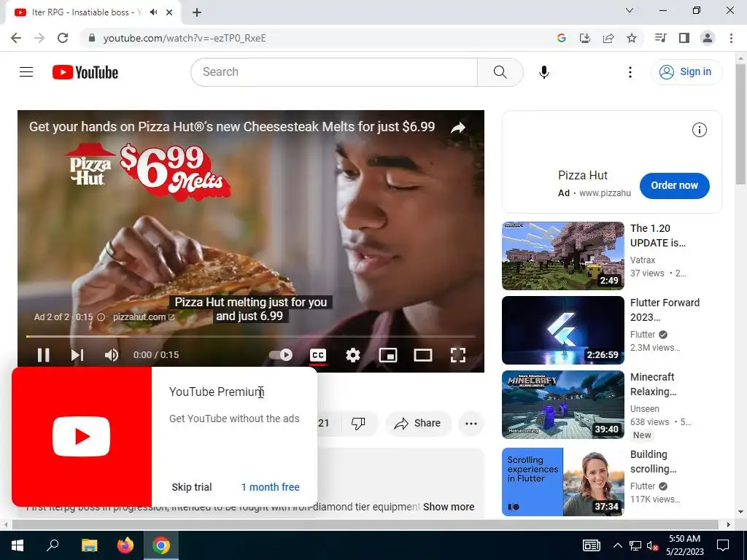The width and height of the screenshot is (747, 560).
Task: Click the video progress bar
Action: pos(251,336)
